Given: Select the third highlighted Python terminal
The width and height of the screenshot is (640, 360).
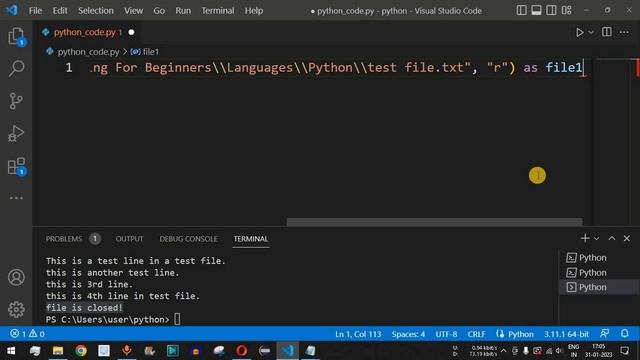Looking at the screenshot, I should (x=599, y=287).
